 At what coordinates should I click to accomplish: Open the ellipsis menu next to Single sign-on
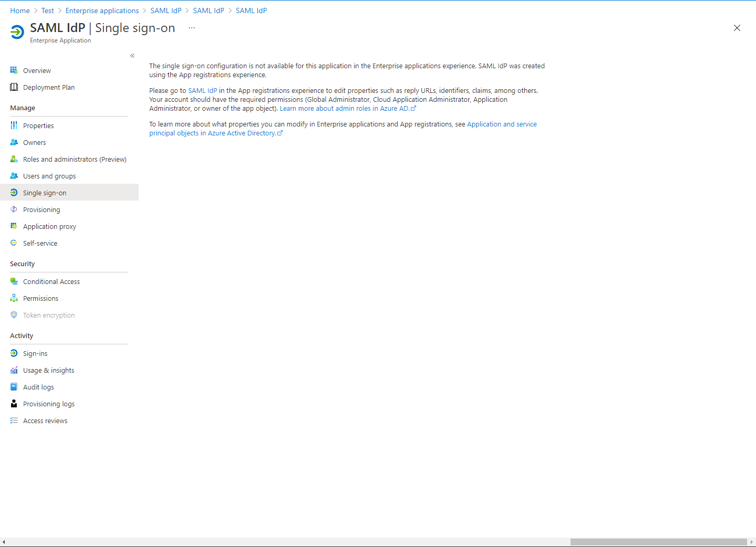click(191, 27)
